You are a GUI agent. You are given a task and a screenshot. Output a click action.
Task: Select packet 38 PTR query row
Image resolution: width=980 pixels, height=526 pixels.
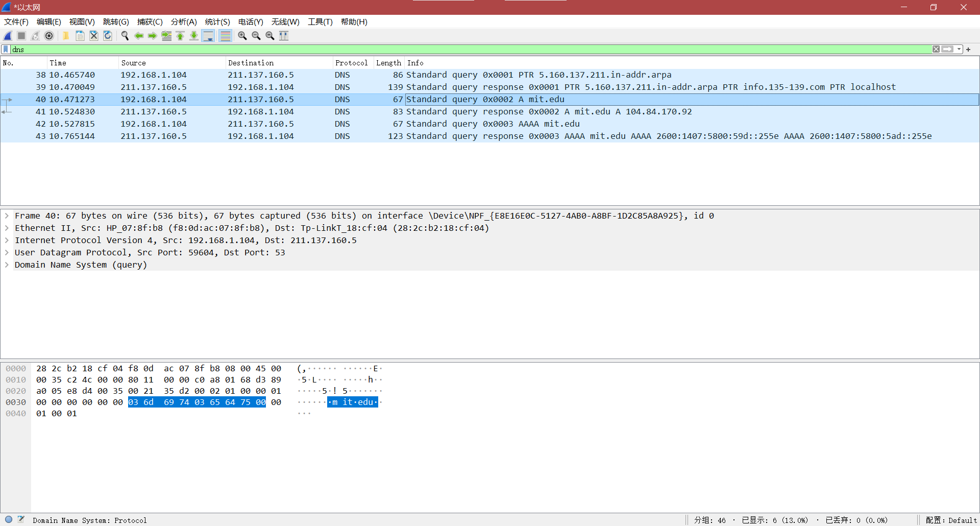pos(490,75)
